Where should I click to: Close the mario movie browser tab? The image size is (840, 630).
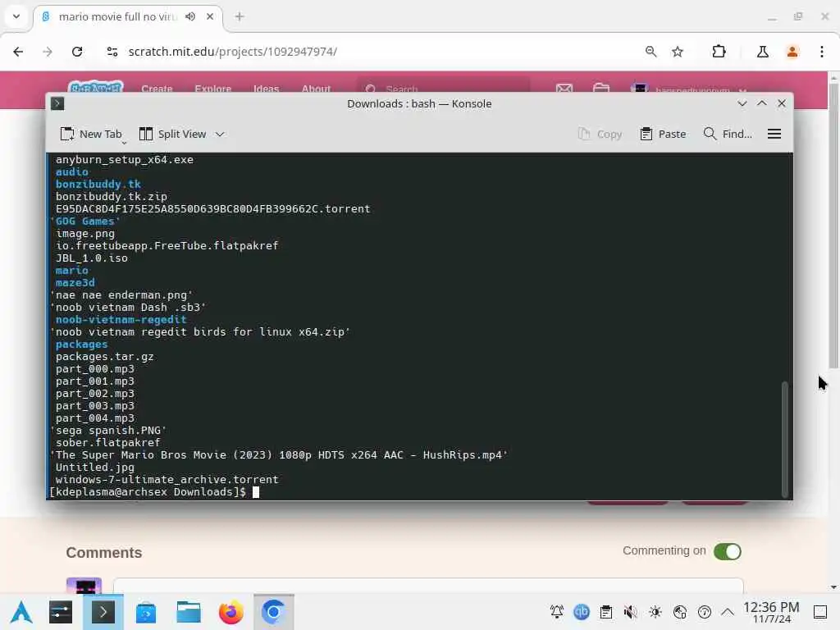point(210,16)
